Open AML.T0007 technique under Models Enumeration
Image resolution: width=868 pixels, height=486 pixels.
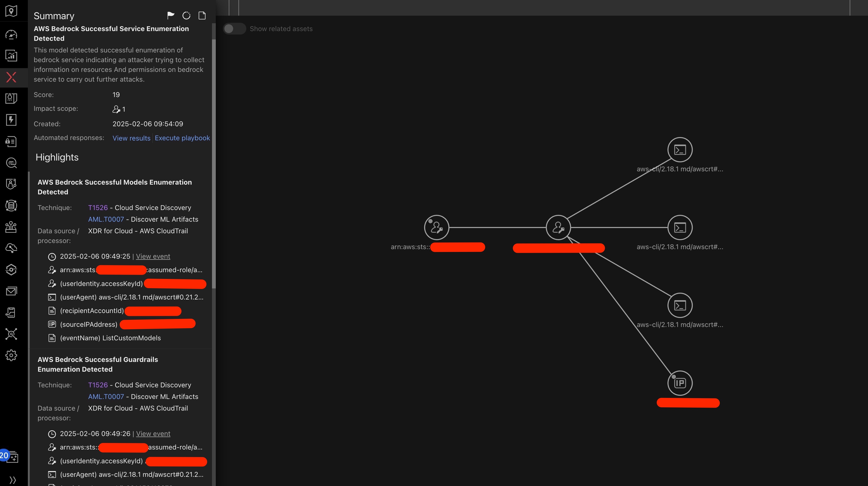coord(106,219)
